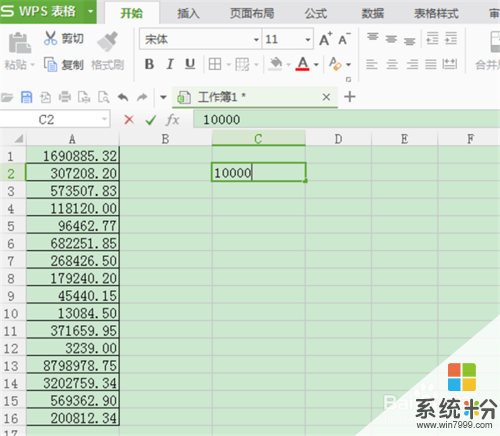Click the clear format eraser icon
500x436 pixels.
coord(335,64)
